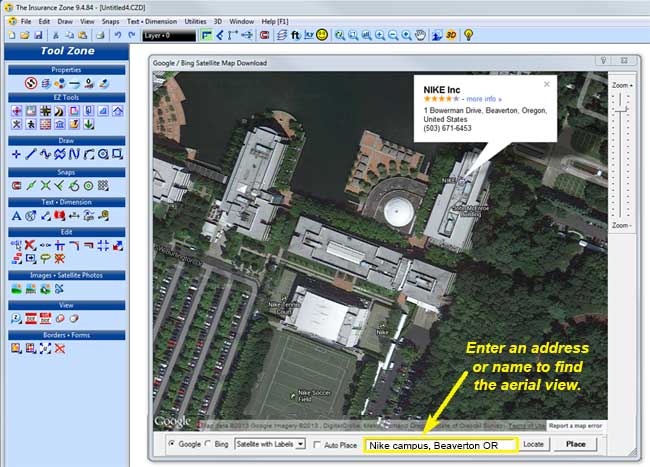Open the 'Satellite with Labels' dropdown
This screenshot has height=467, width=650.
click(269, 444)
